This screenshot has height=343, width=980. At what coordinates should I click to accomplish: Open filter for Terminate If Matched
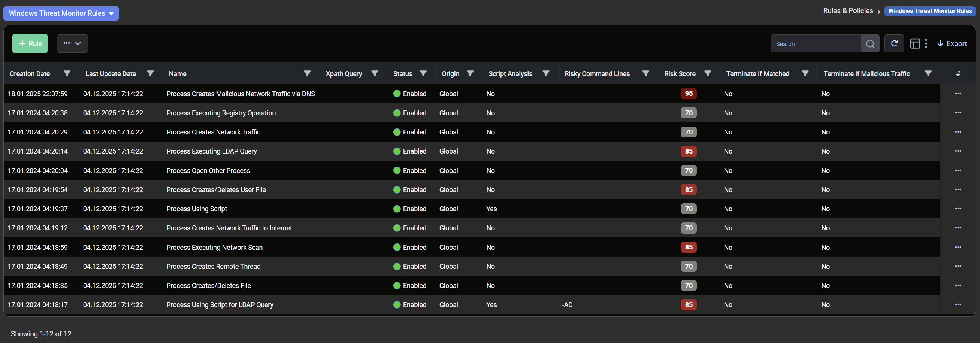coord(805,73)
